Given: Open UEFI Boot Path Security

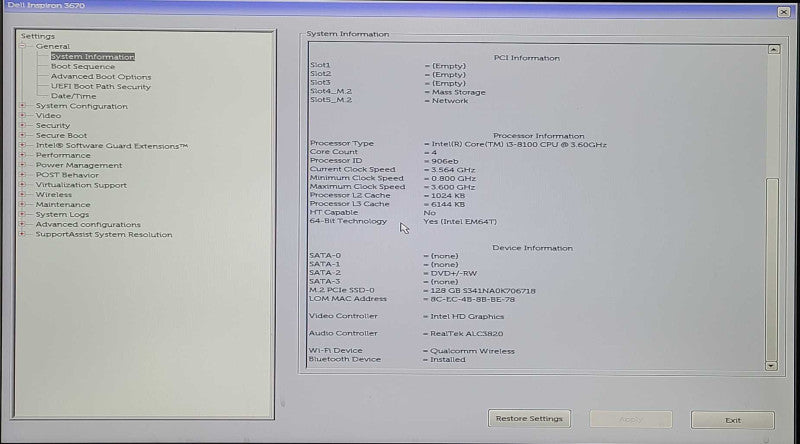Looking at the screenshot, I should pyautogui.click(x=101, y=86).
